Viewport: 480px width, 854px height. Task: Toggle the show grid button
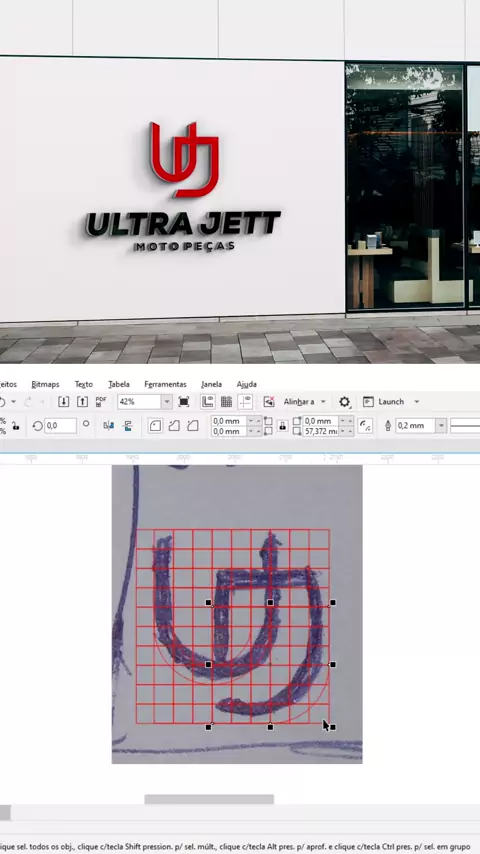227,402
